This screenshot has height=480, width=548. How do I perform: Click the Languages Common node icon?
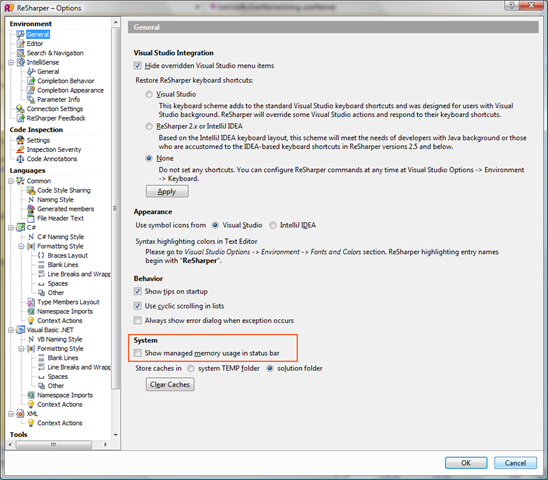(x=21, y=181)
